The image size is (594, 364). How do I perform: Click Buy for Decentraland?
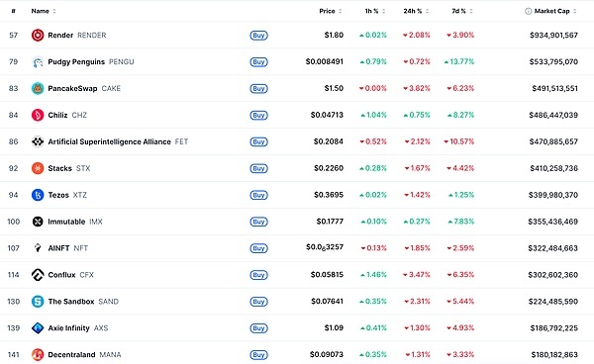258,354
